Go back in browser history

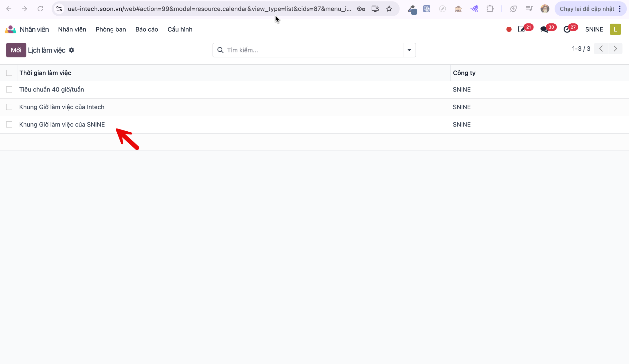(9, 9)
